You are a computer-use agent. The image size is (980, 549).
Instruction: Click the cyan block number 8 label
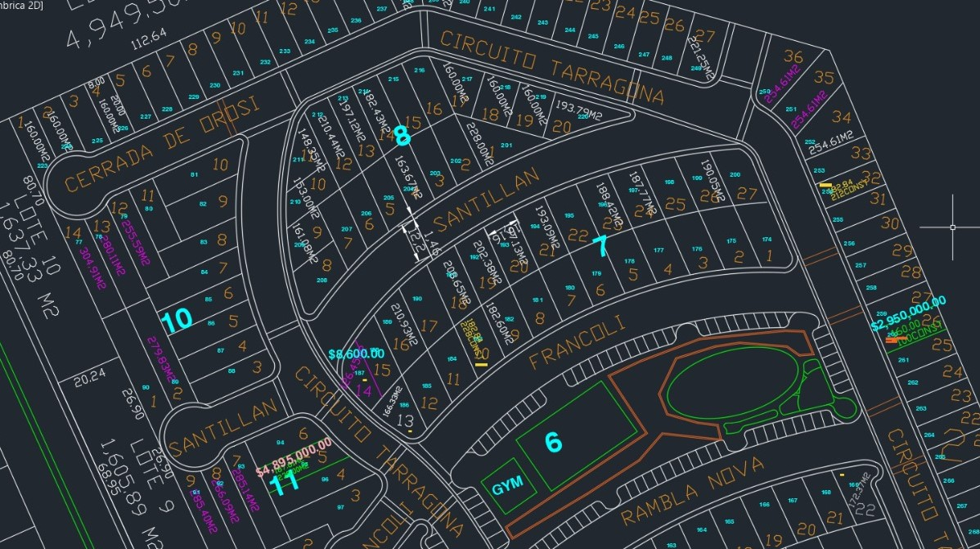tap(402, 136)
